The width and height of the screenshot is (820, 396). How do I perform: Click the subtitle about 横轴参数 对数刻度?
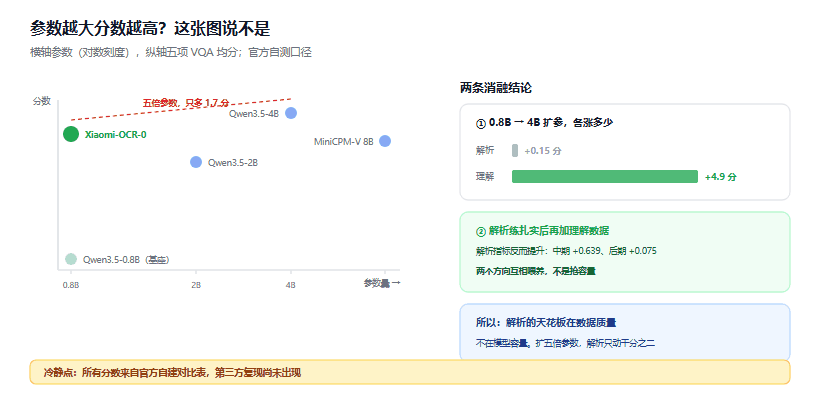pos(171,52)
